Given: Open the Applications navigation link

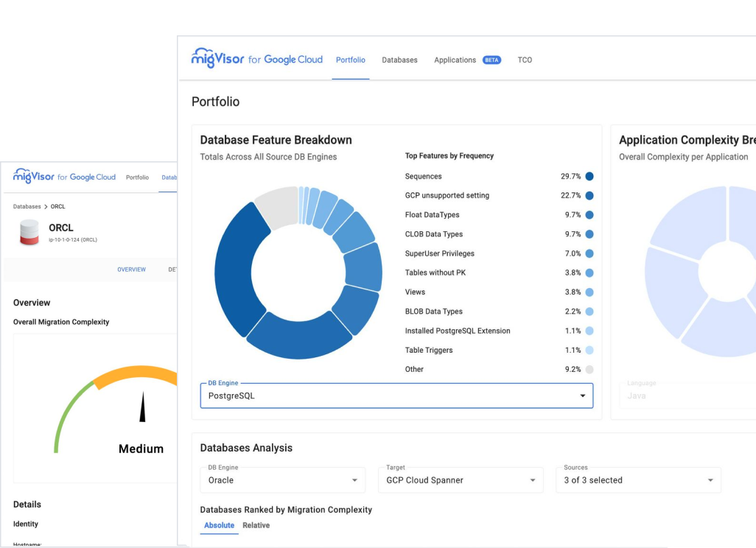Looking at the screenshot, I should tap(455, 60).
